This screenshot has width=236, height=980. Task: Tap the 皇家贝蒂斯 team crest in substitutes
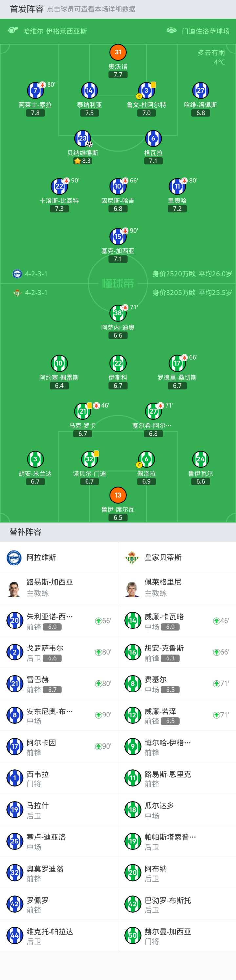pyautogui.click(x=132, y=557)
